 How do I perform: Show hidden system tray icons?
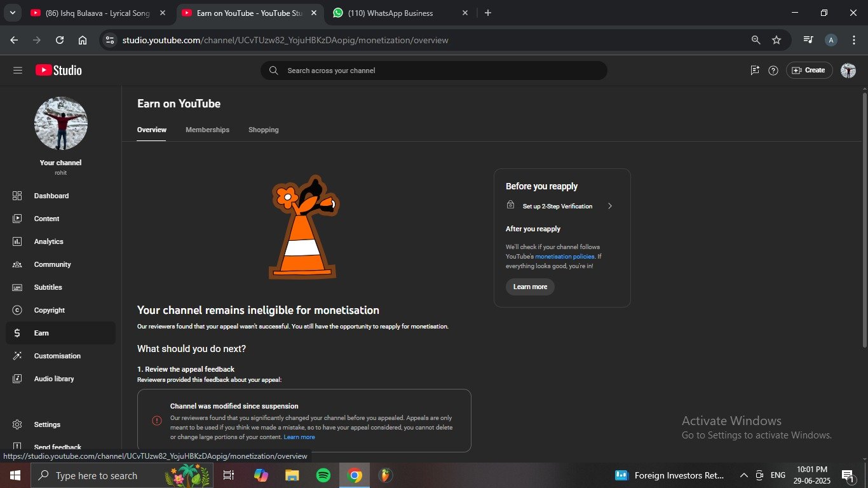point(743,475)
